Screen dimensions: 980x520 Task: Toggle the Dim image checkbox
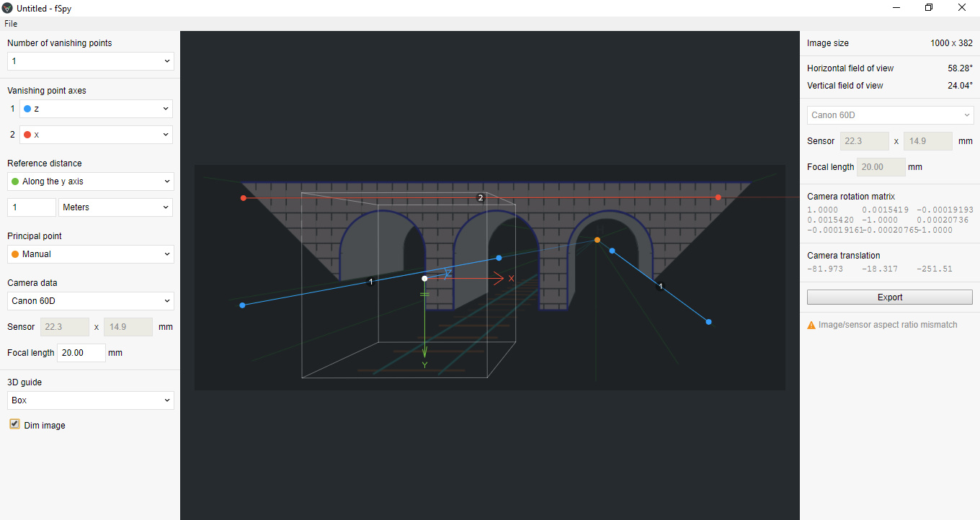14,424
